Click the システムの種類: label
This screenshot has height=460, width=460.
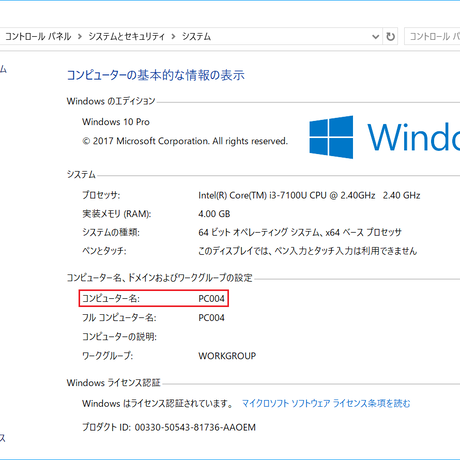tap(111, 232)
